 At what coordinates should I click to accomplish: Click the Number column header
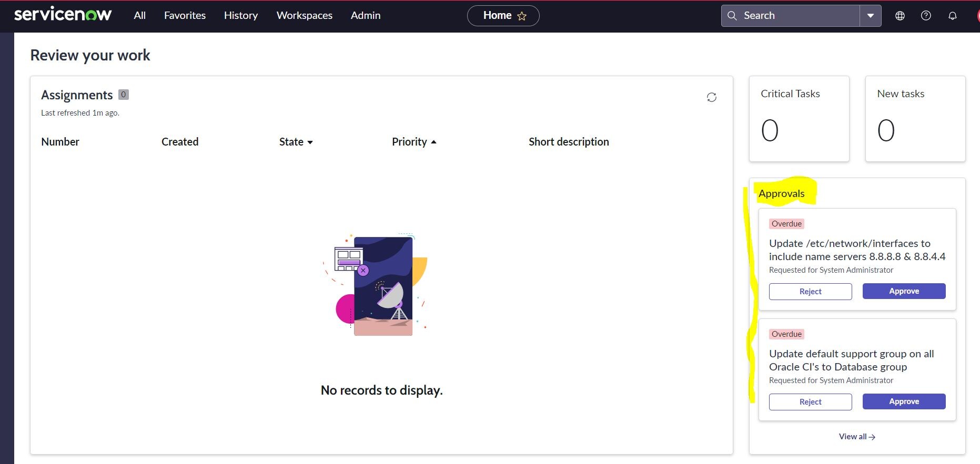click(x=60, y=142)
